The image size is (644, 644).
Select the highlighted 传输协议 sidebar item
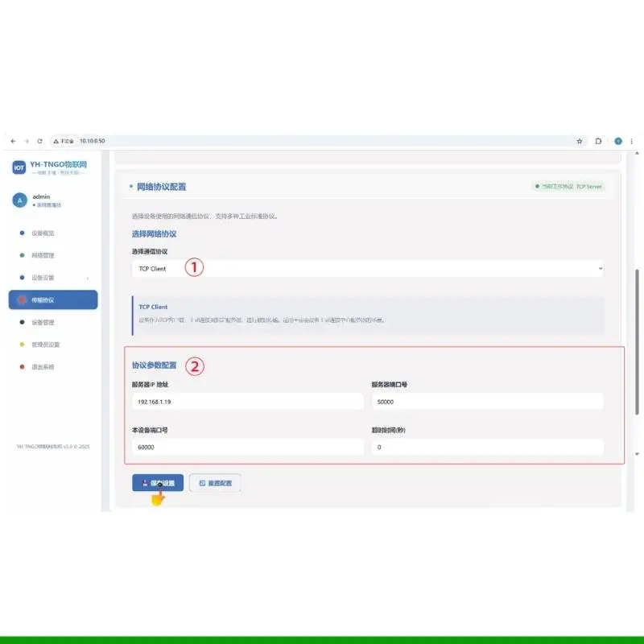coord(53,299)
